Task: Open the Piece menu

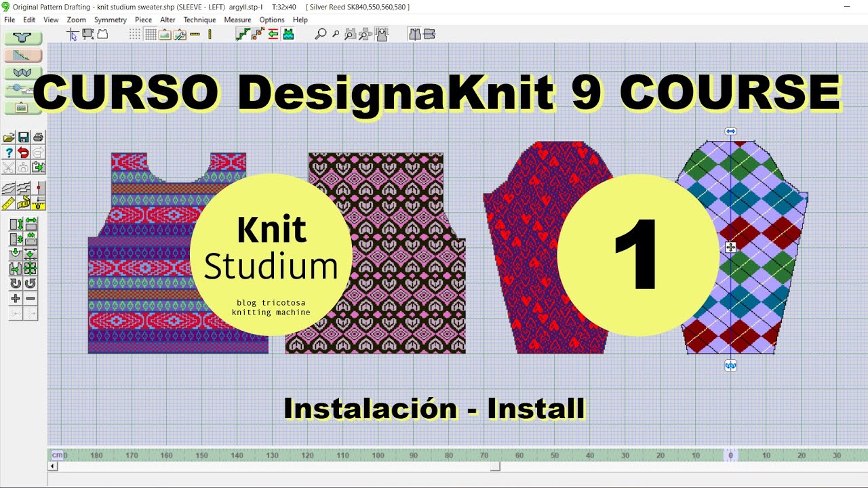Action: tap(143, 20)
